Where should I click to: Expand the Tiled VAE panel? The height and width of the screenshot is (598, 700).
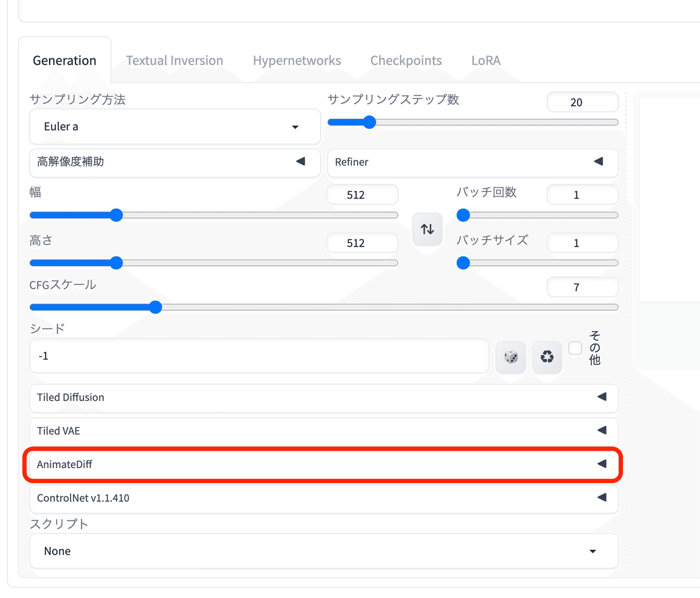coord(324,431)
